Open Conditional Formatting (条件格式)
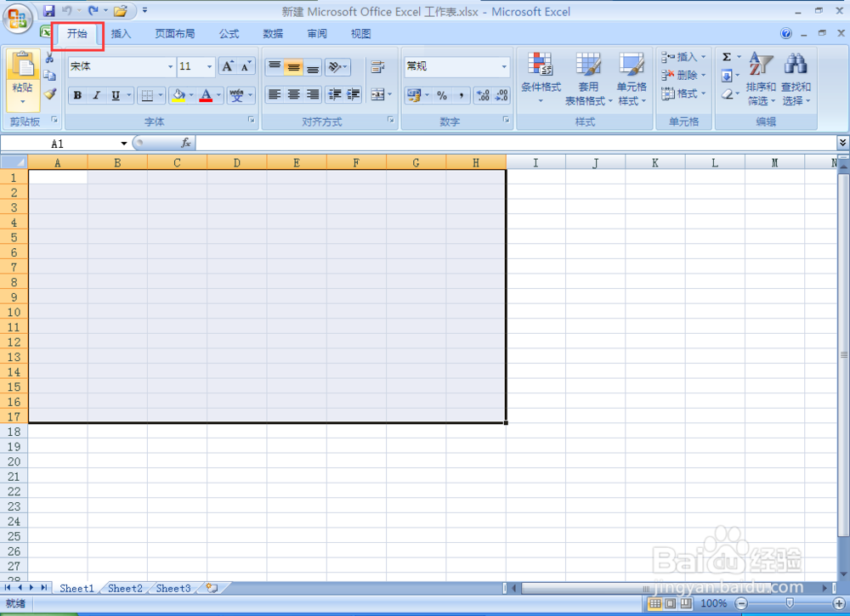 [541, 78]
